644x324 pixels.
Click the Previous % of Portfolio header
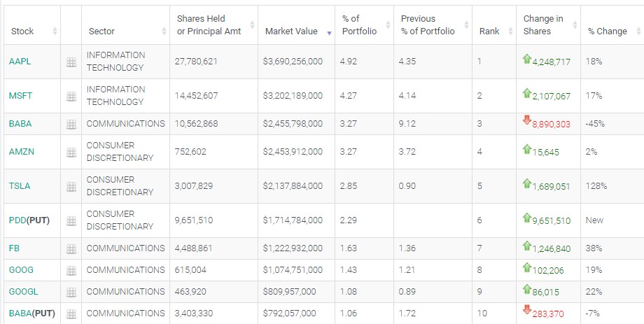point(427,25)
